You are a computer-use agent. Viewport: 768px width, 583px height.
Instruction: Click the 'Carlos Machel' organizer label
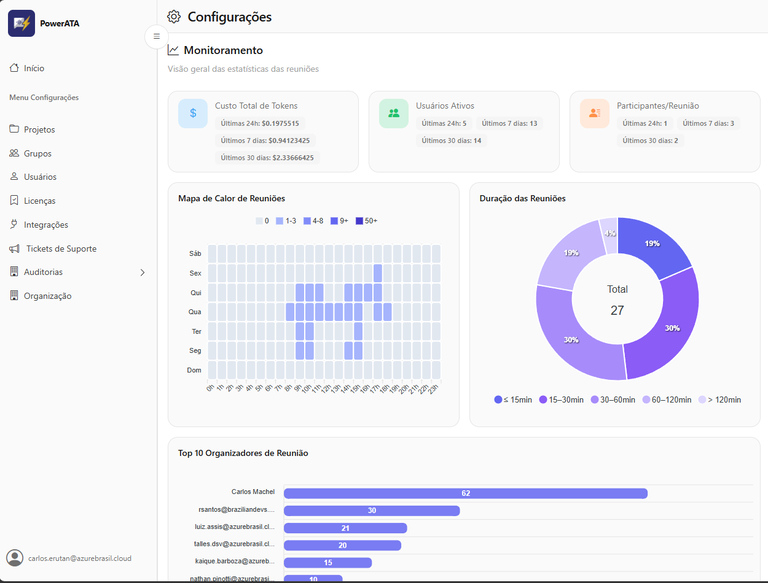click(253, 491)
